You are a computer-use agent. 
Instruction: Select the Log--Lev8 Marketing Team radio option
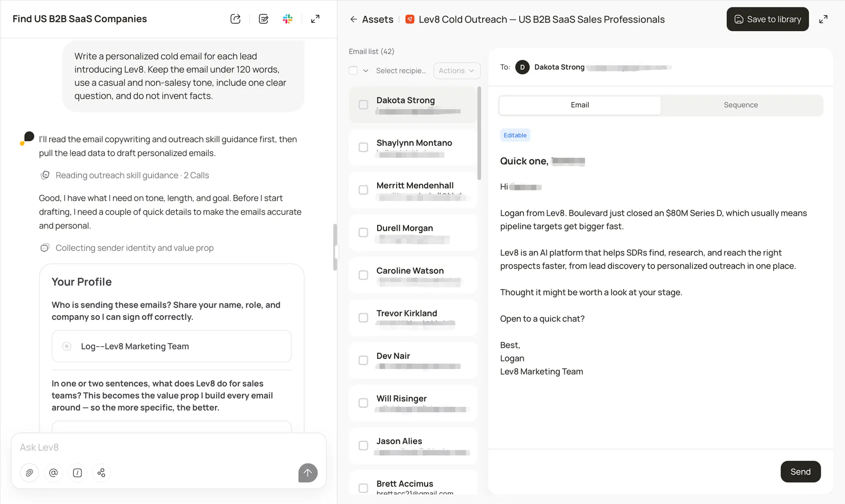tap(67, 347)
